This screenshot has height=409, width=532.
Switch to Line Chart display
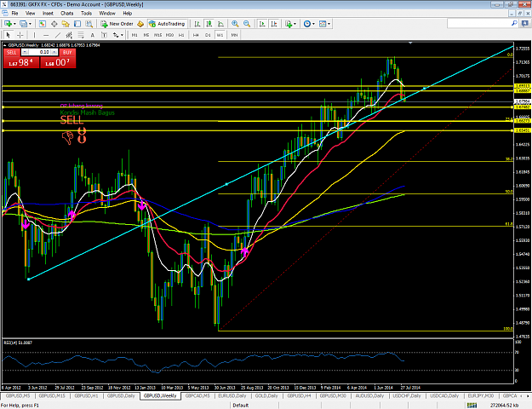click(220, 24)
